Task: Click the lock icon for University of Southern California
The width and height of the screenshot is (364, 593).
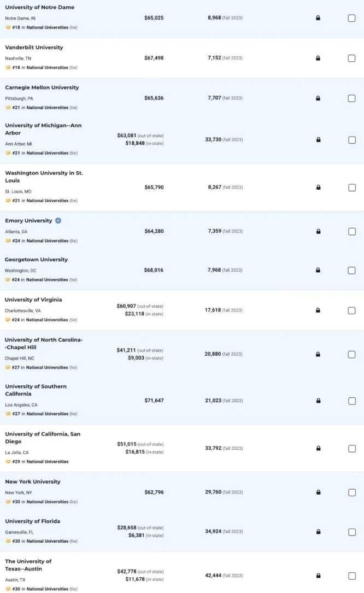Action: click(x=318, y=401)
